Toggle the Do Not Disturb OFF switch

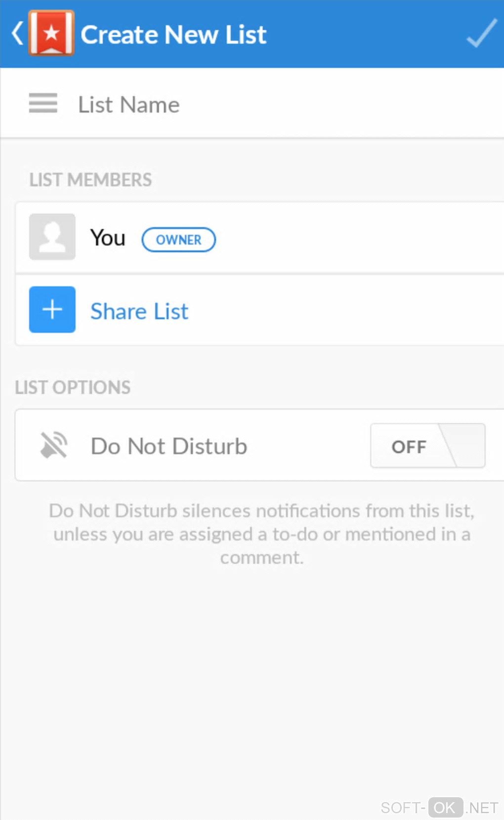[427, 446]
